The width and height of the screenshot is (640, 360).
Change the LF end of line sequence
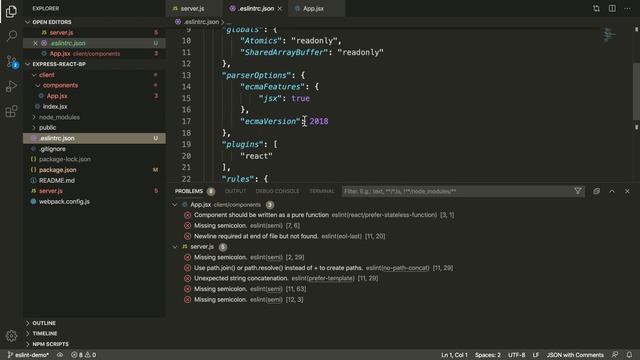[x=536, y=355]
